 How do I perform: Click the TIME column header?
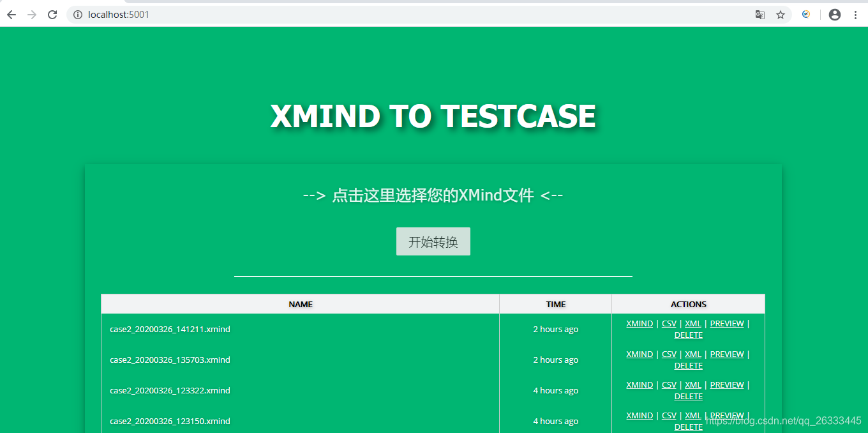(x=555, y=304)
